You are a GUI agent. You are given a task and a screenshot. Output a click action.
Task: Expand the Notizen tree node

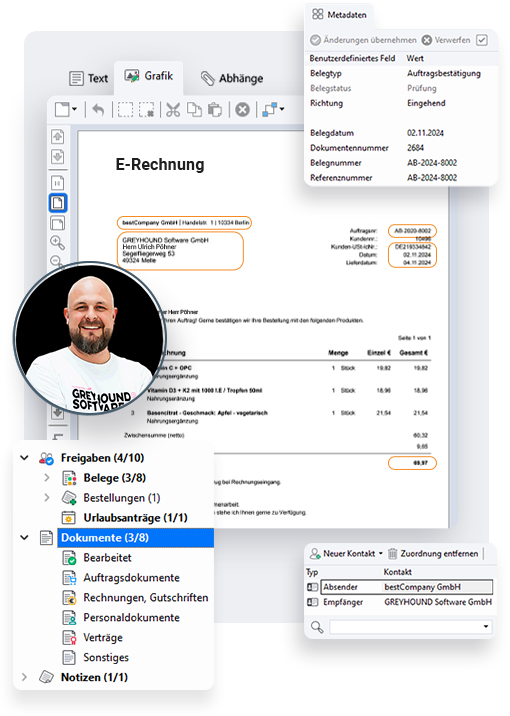24,677
